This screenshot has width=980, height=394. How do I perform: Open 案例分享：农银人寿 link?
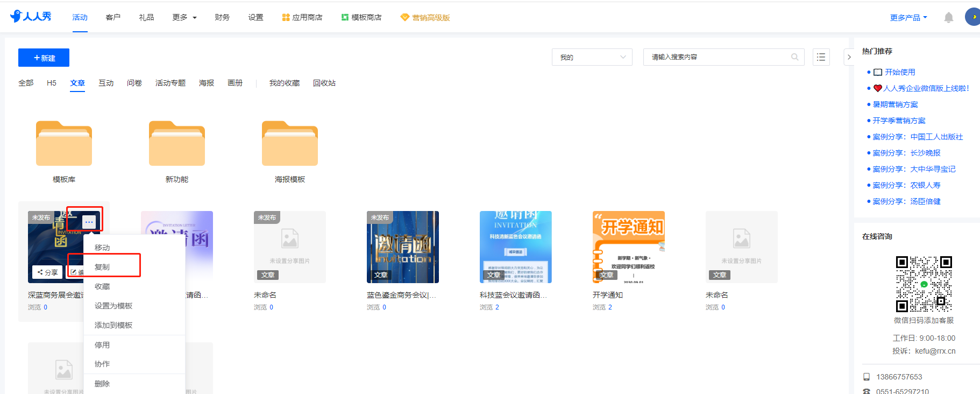tap(906, 185)
